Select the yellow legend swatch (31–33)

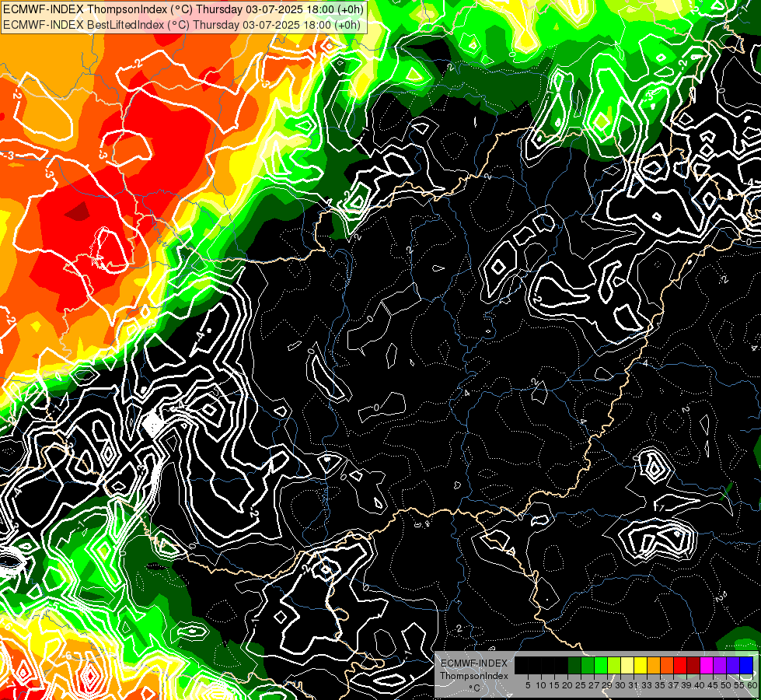pyautogui.click(x=641, y=665)
